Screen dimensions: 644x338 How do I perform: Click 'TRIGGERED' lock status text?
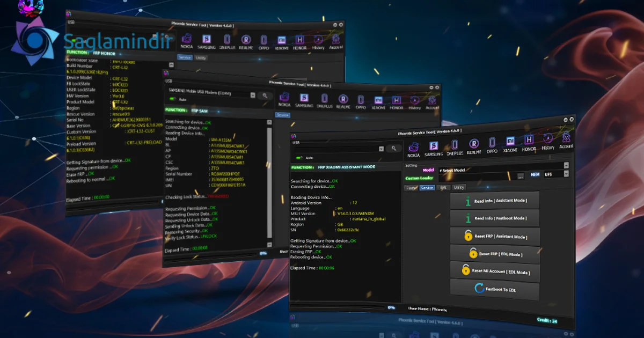219,196
